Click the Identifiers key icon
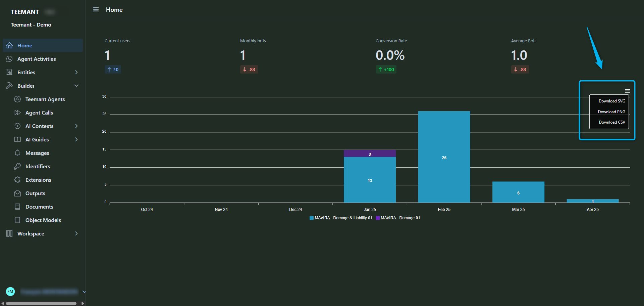This screenshot has height=306, width=644. click(17, 166)
